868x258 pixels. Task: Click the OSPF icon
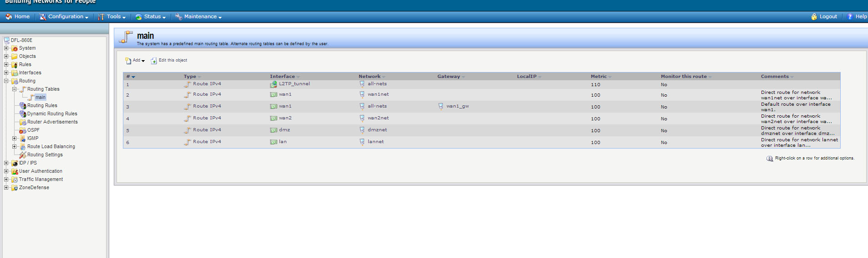pyautogui.click(x=22, y=130)
